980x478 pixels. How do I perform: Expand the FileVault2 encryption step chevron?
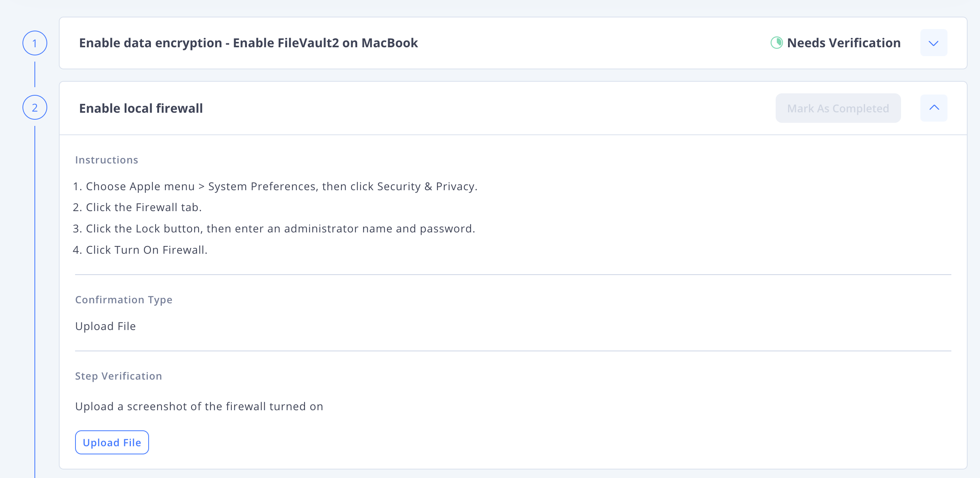tap(934, 43)
